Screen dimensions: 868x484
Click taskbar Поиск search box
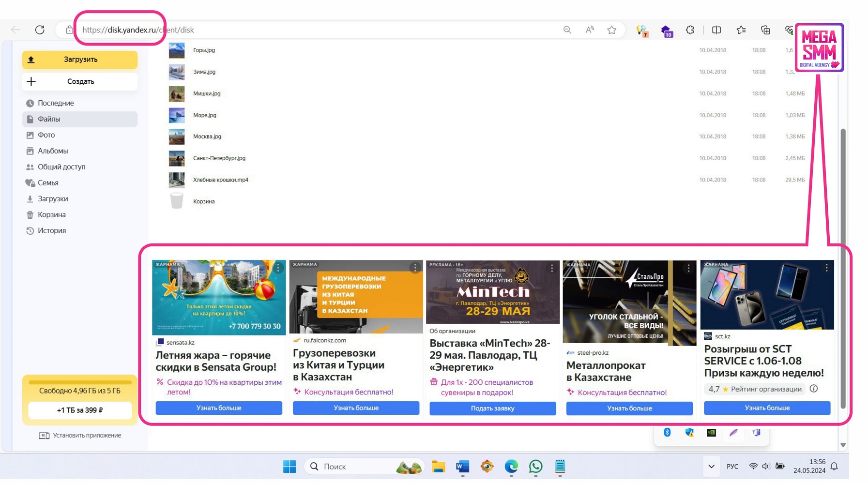(364, 467)
